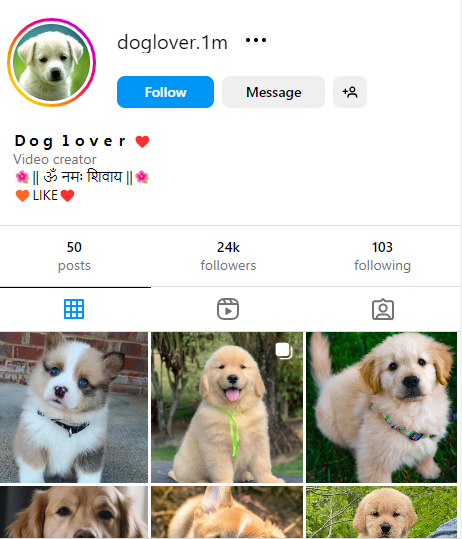The width and height of the screenshot is (462, 539).
Task: Open the bottom right fluffy puppy post
Action: [x=382, y=512]
